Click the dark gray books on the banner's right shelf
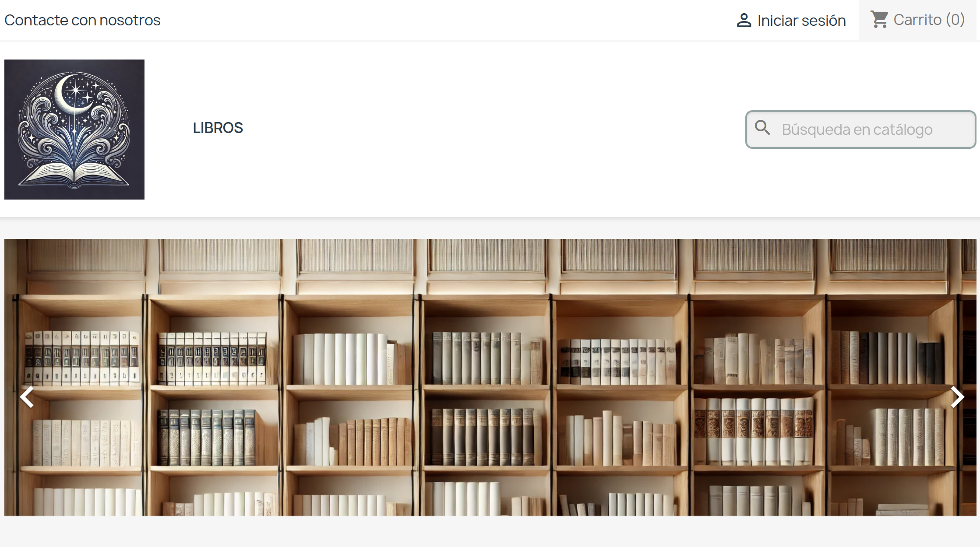980x547 pixels. tap(888, 358)
